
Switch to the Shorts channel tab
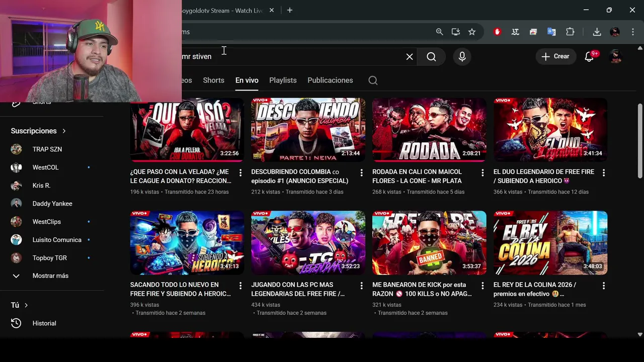tap(213, 80)
